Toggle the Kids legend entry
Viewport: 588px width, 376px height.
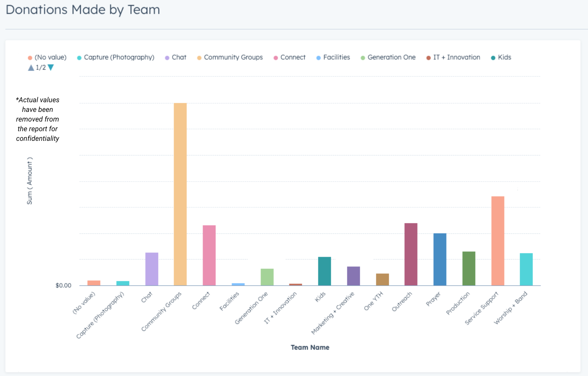[x=501, y=57]
